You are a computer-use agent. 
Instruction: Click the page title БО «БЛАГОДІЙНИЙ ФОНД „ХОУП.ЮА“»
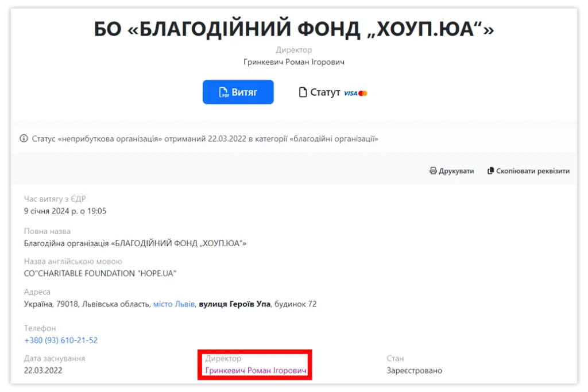[x=293, y=29]
